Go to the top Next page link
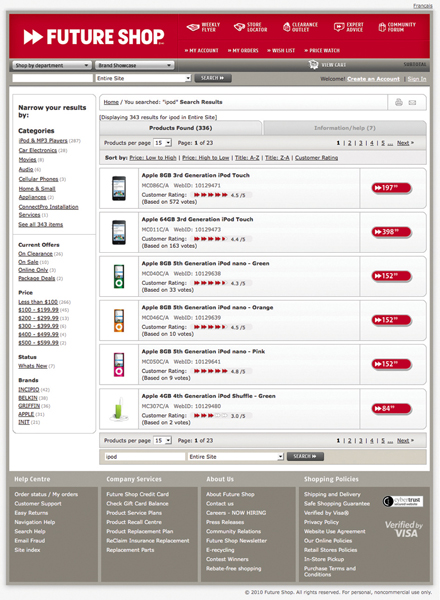This screenshot has height=600, width=440. pos(403,143)
